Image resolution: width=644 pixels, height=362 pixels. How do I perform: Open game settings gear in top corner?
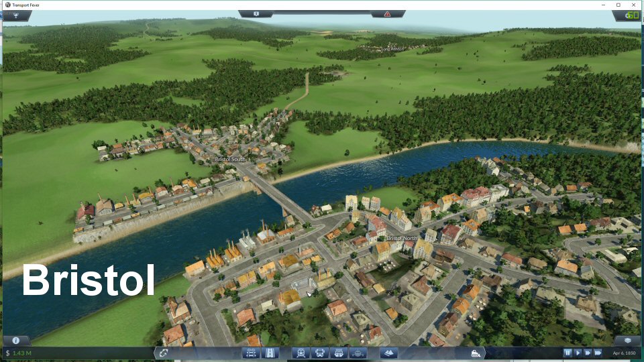coord(627,15)
